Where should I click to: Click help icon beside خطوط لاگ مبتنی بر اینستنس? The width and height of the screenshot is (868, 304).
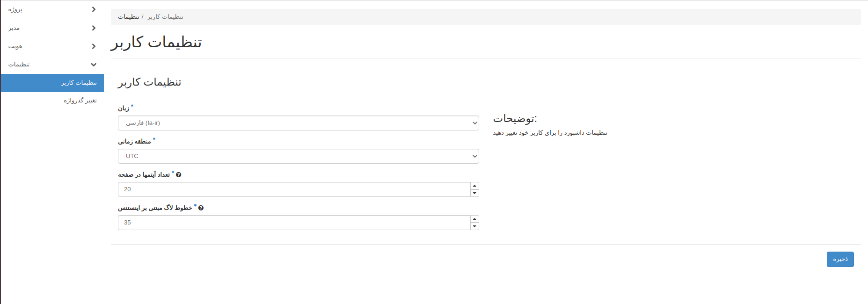(201, 208)
